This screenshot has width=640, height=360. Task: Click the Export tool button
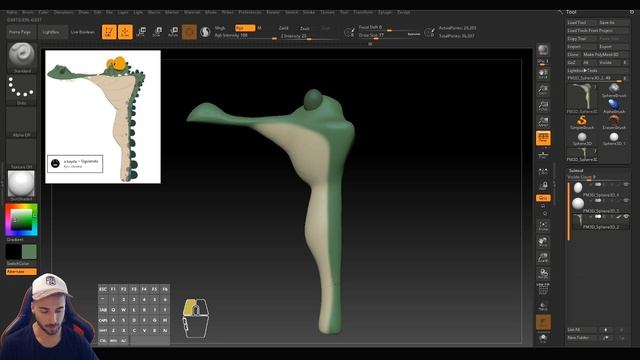click(x=613, y=47)
